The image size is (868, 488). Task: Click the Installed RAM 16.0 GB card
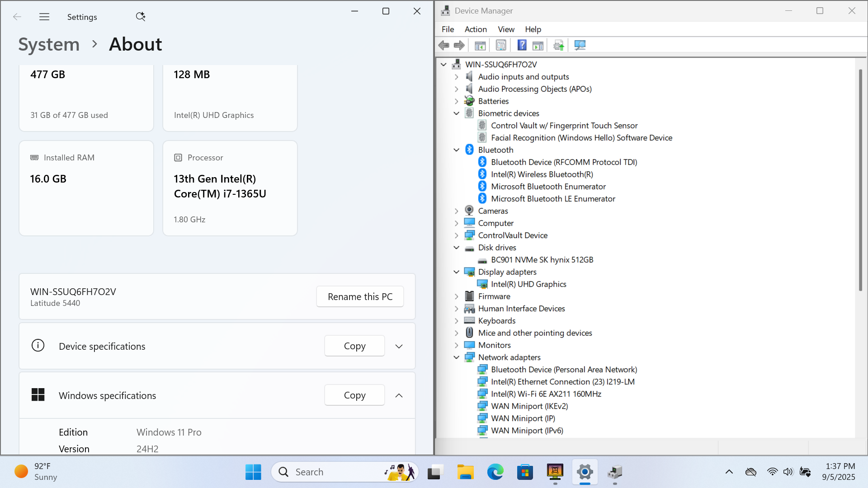click(86, 188)
